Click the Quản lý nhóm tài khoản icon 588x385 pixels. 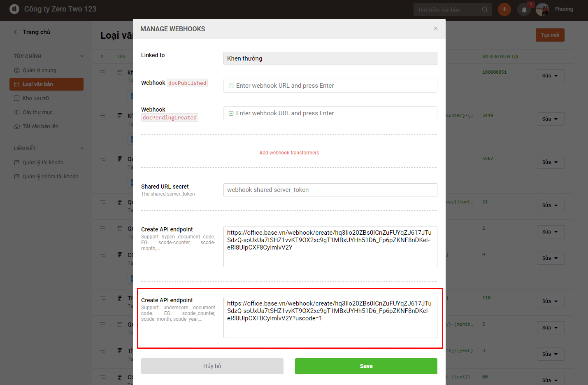point(17,177)
